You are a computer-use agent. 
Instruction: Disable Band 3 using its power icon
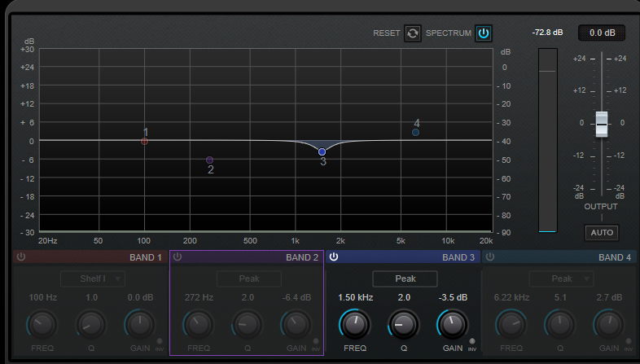(334, 257)
